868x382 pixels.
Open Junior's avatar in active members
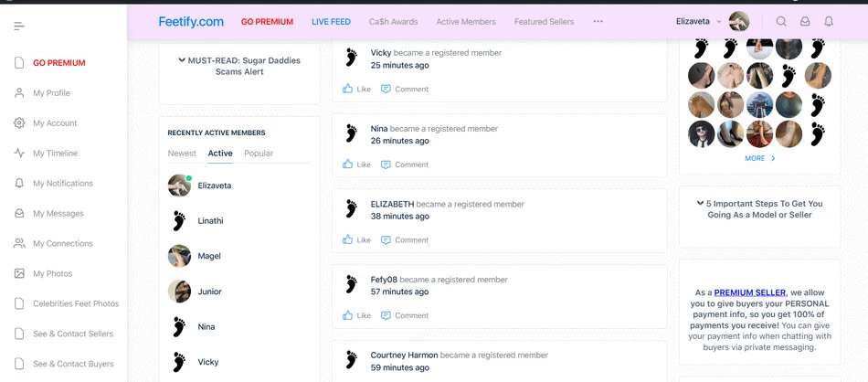point(179,292)
